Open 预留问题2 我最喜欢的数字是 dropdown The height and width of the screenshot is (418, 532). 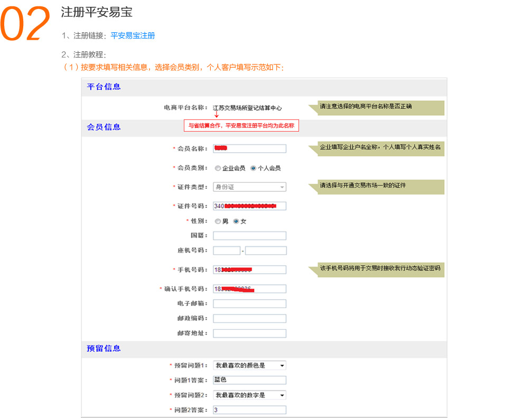[249, 395]
